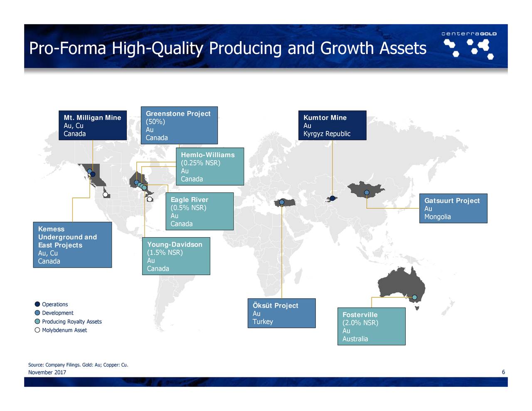Click the 'Producing Royalty Assets' legend text
Viewport: 532px width, 411px height.
coord(72,322)
